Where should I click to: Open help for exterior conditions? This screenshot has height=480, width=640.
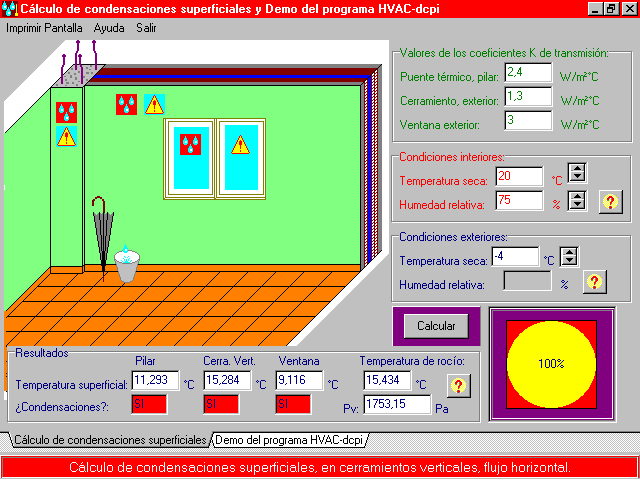point(594,281)
